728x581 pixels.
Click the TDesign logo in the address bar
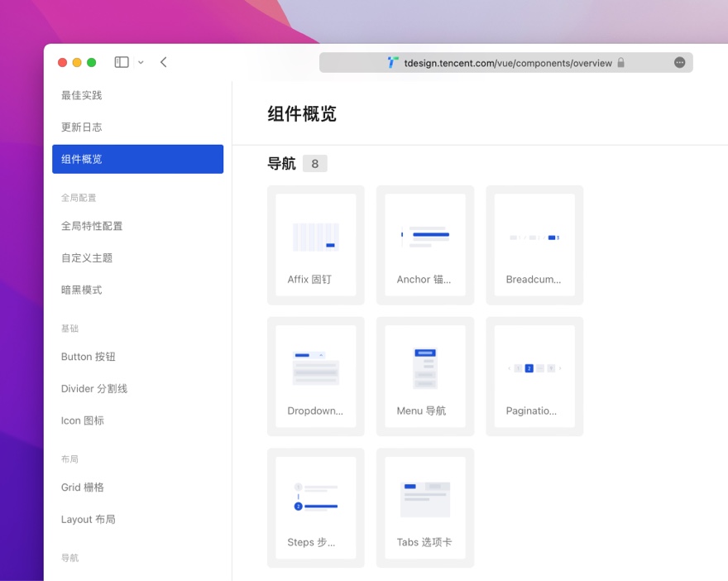390,62
